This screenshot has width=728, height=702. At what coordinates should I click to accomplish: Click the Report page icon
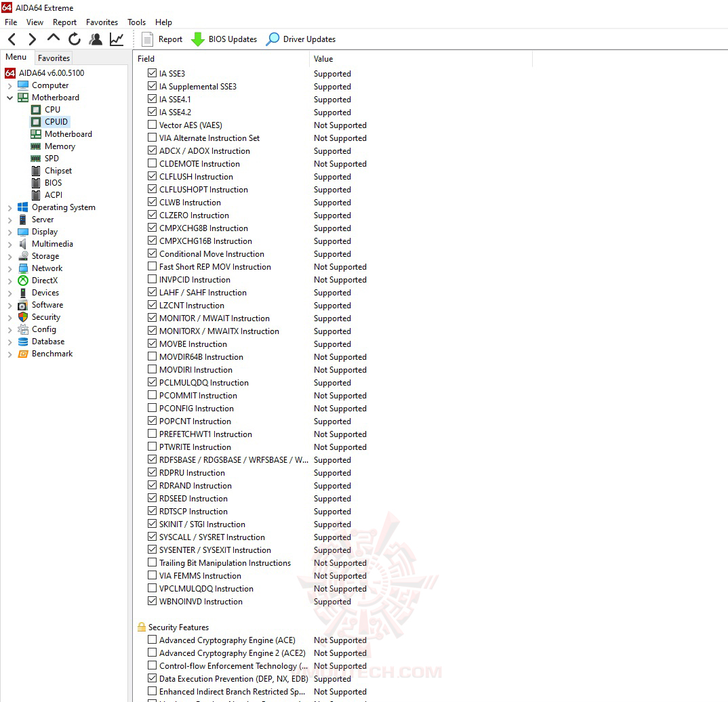[147, 39]
